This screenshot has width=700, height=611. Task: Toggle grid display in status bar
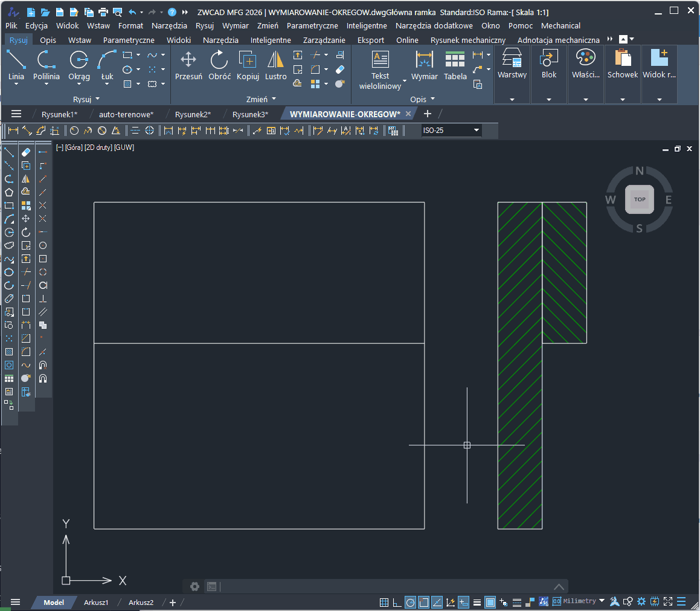[384, 602]
